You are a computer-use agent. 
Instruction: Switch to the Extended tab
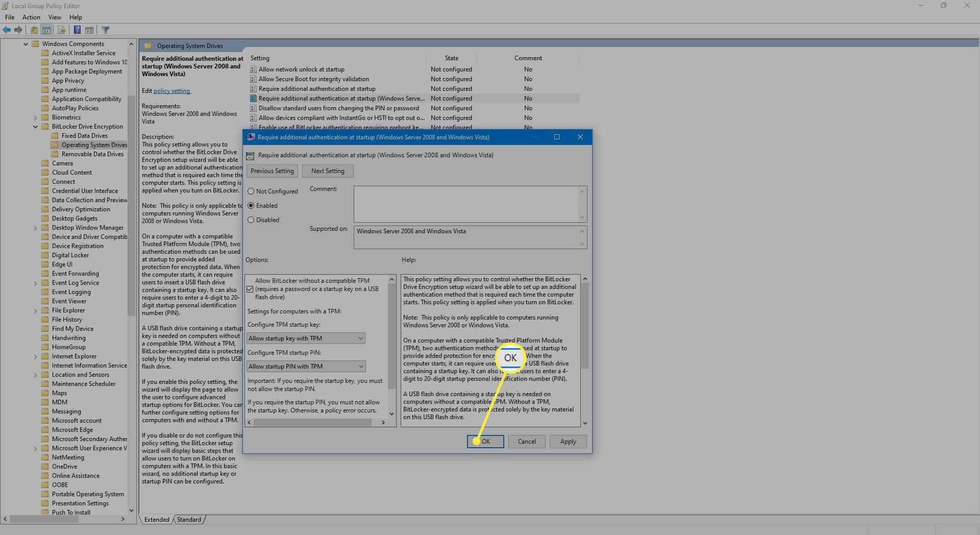click(157, 520)
